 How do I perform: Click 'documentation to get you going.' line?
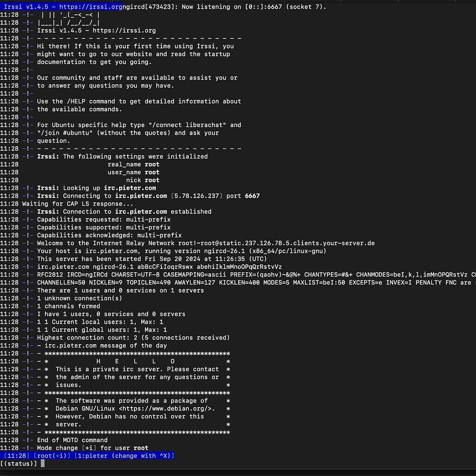[94, 62]
